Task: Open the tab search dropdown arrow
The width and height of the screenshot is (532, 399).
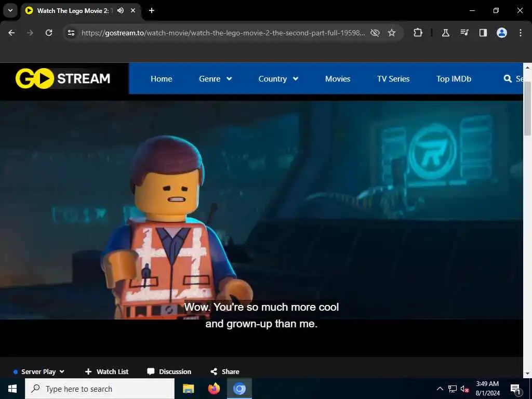Action: click(10, 10)
